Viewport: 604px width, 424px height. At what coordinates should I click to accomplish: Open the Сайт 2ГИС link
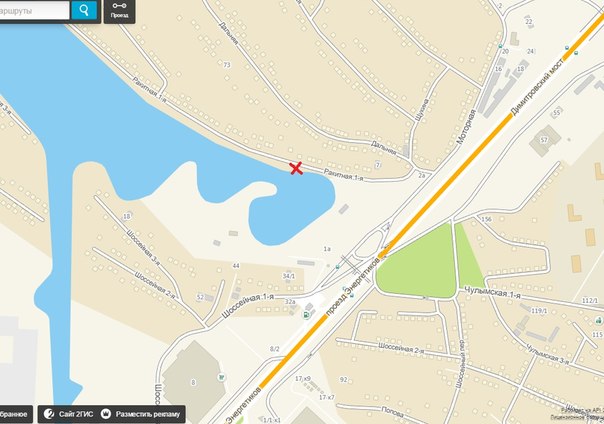click(x=76, y=414)
